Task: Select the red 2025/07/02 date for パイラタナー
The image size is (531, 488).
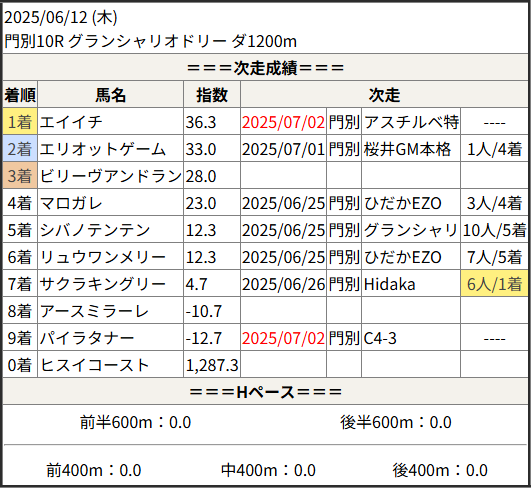Action: (283, 338)
